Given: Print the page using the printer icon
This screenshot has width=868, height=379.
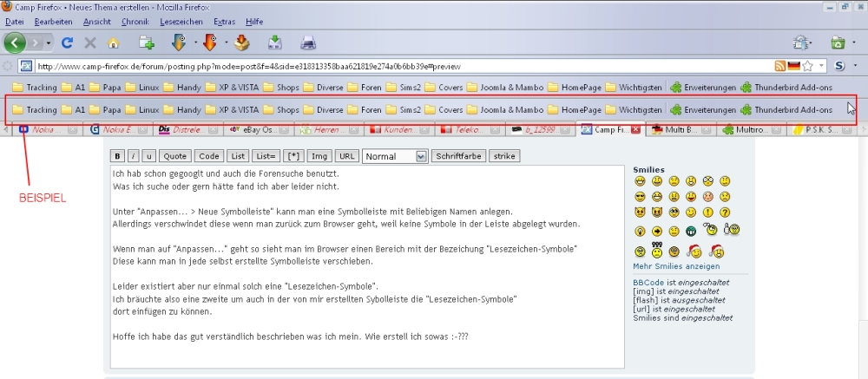Looking at the screenshot, I should 308,42.
